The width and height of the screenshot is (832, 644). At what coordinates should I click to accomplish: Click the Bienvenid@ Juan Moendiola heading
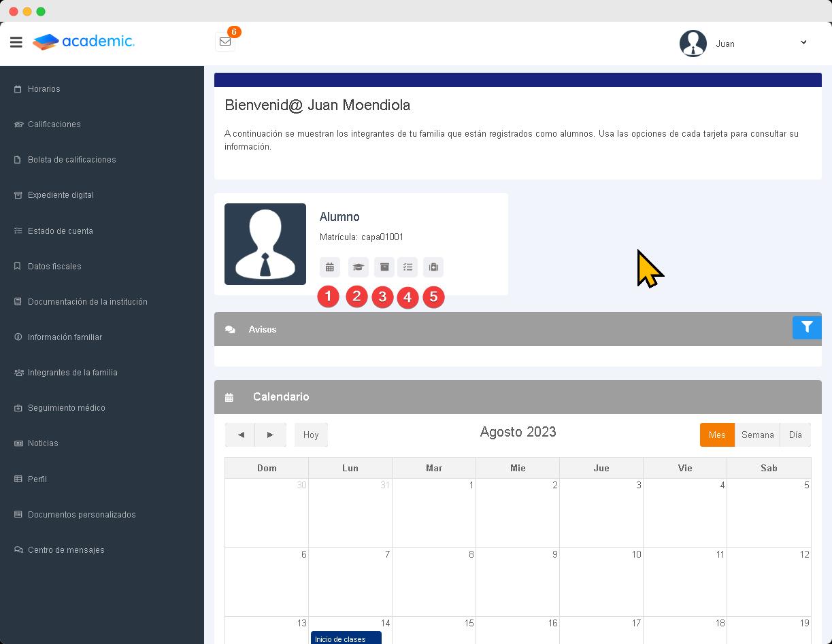tap(318, 105)
